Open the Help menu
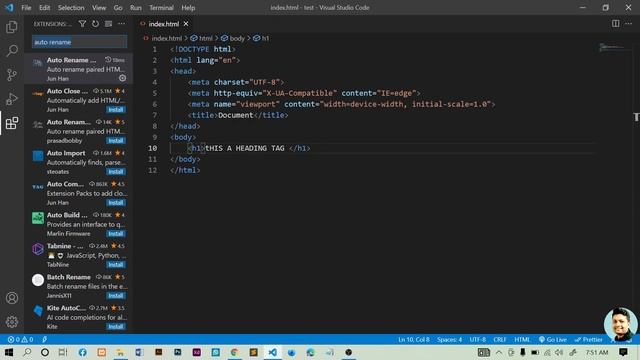Image resolution: width=640 pixels, height=360 pixels. pyautogui.click(x=188, y=8)
